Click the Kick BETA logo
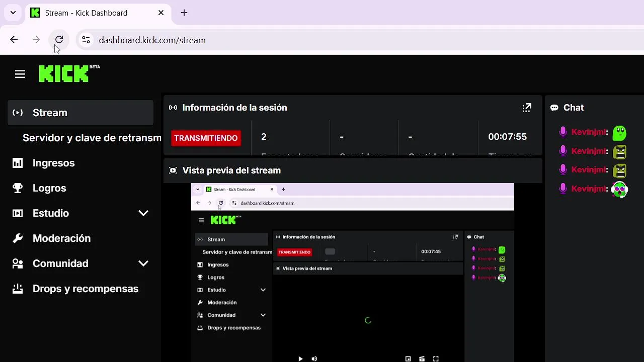 coord(69,73)
